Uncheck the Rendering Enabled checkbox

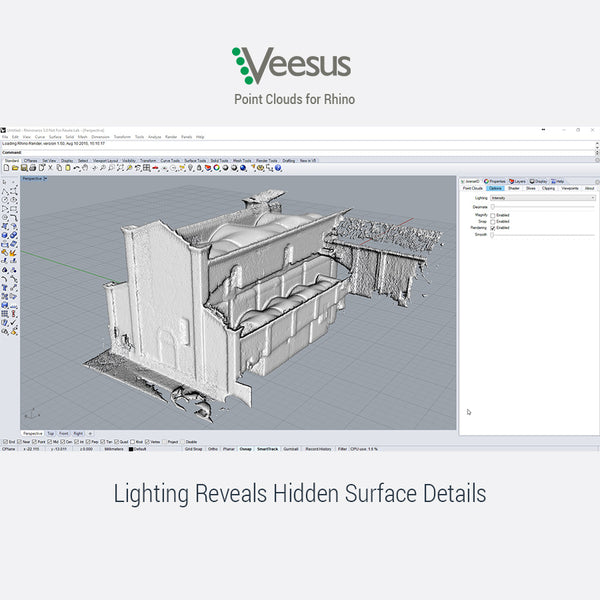click(x=492, y=227)
